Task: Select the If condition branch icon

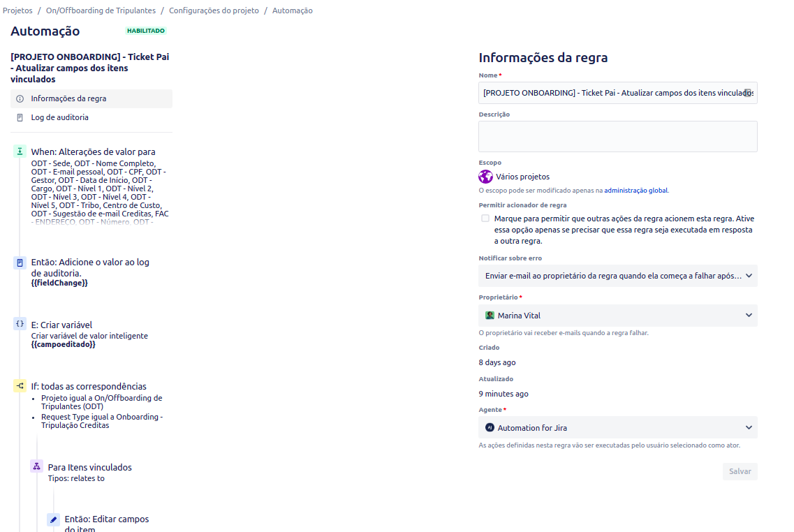Action: click(x=20, y=385)
